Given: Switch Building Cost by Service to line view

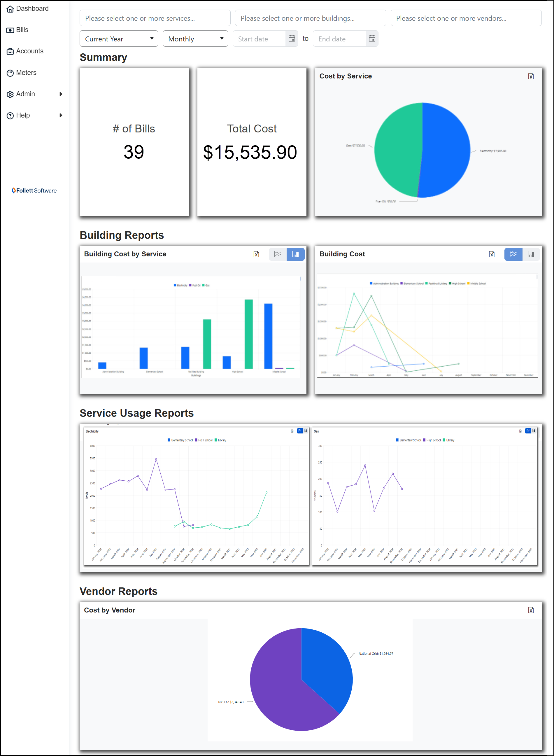Looking at the screenshot, I should click(278, 254).
